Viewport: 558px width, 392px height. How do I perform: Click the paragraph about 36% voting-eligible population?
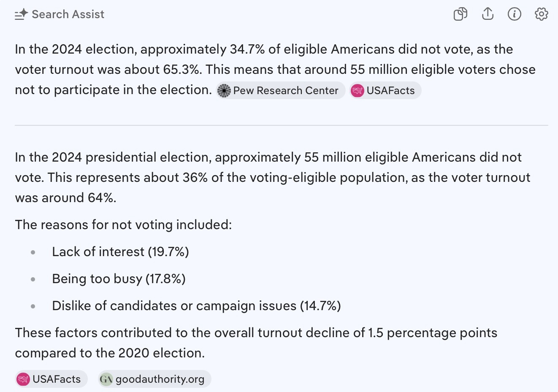pos(270,177)
